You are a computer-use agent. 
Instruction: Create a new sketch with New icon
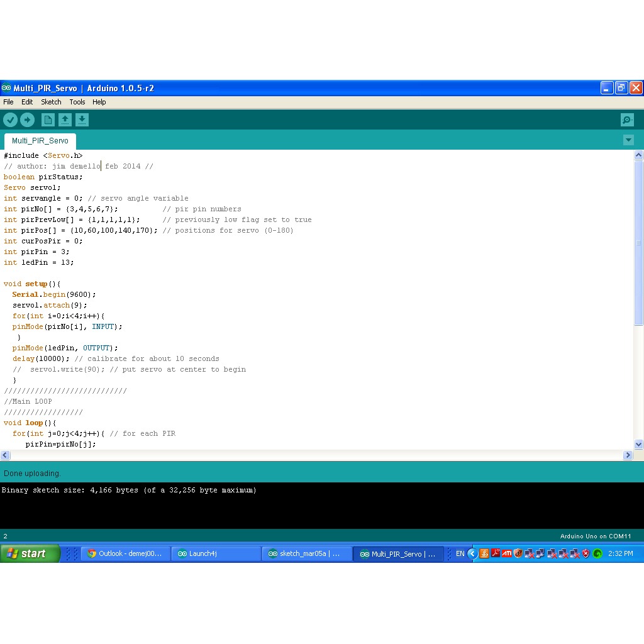(x=48, y=120)
